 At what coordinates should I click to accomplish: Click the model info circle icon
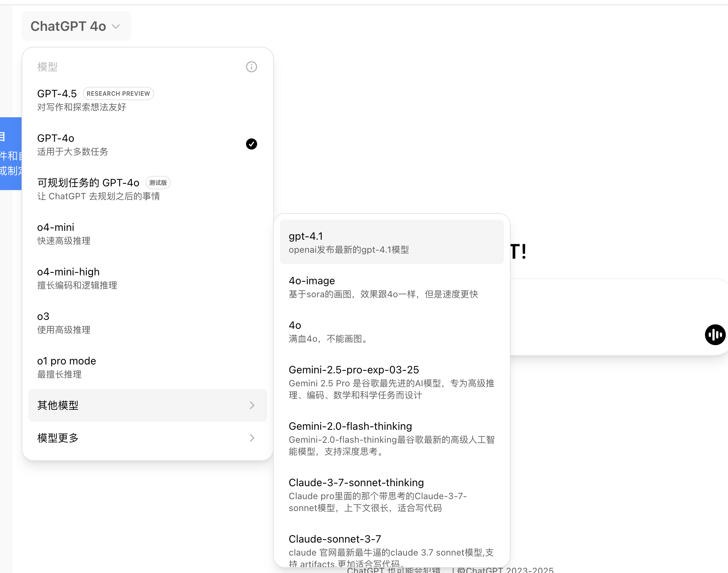tap(252, 67)
